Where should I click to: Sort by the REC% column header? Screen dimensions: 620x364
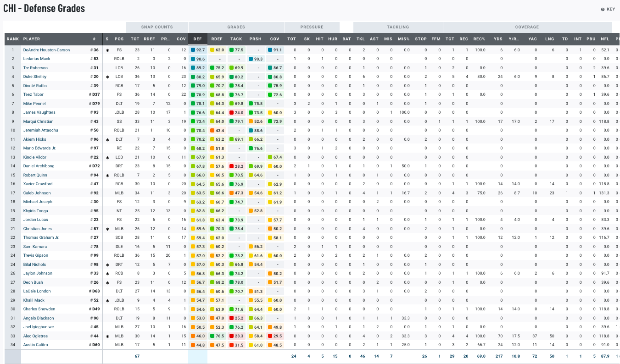tap(479, 39)
